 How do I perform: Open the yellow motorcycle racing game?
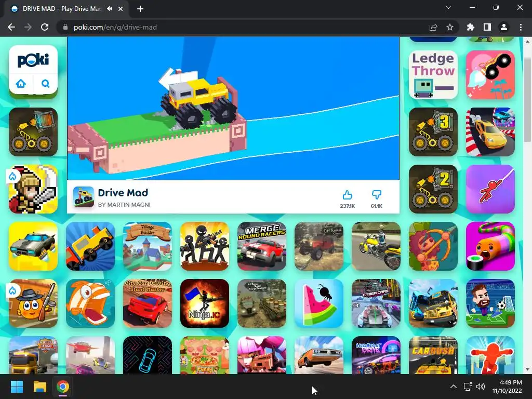click(x=376, y=246)
